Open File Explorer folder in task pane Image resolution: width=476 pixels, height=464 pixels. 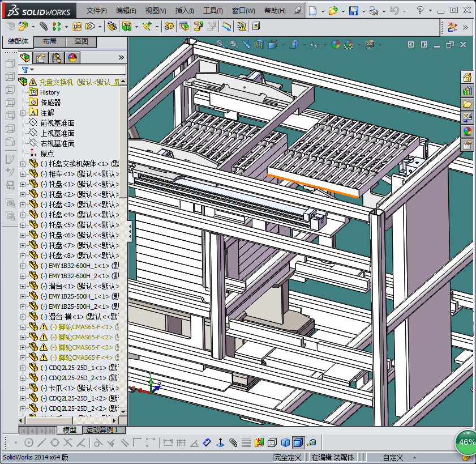[x=467, y=104]
